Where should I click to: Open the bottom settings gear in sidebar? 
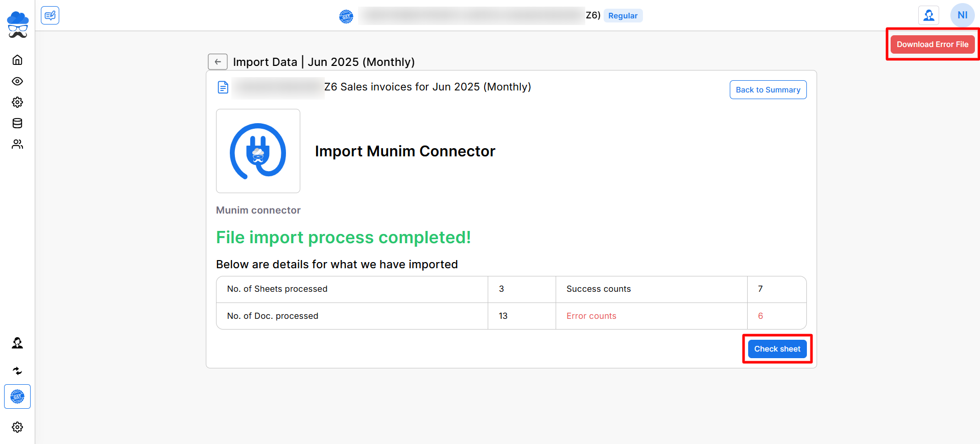click(17, 427)
